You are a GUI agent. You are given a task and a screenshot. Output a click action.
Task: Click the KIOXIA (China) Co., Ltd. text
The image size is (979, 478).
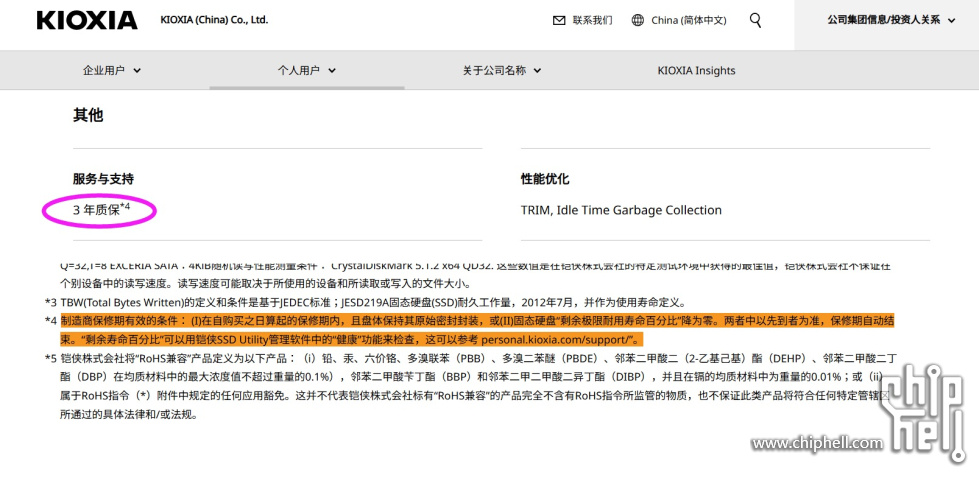click(x=214, y=20)
